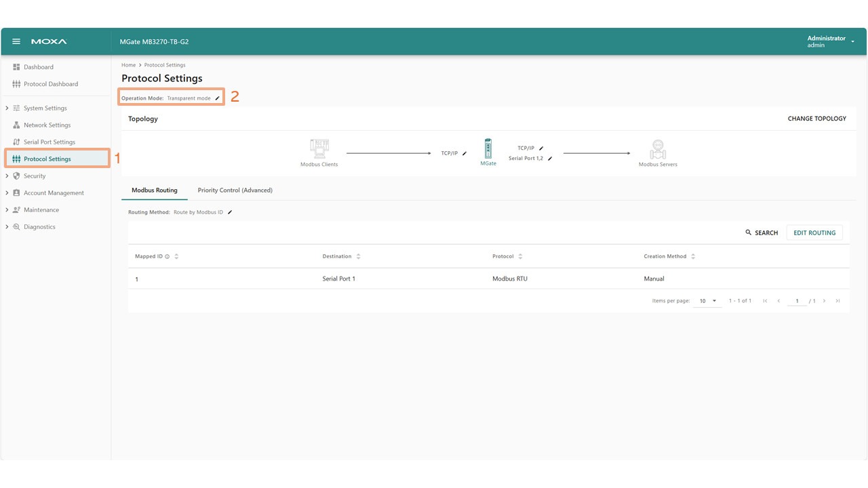
Task: Click the MGate device icon in topology
Action: coord(488,149)
